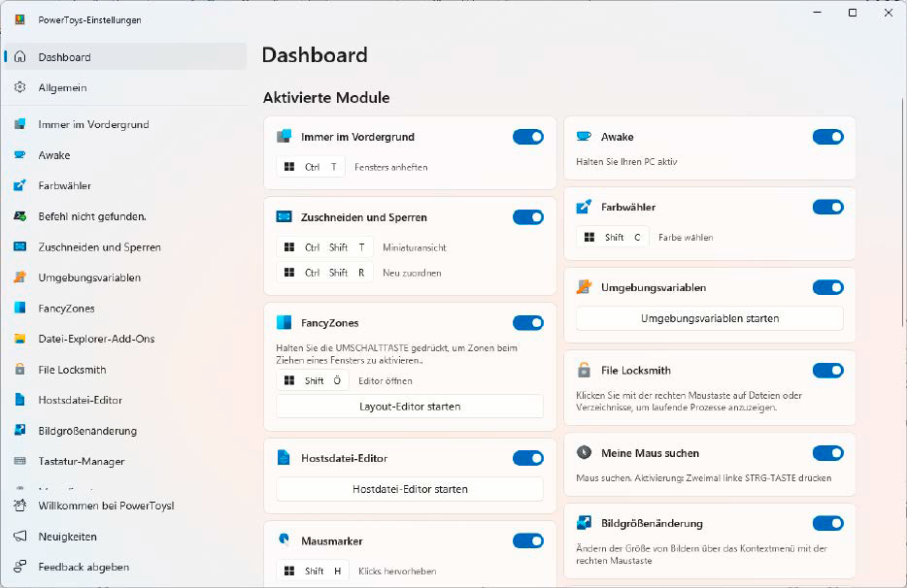
Task: Click the Umgebungsvariablen sidebar icon
Action: [20, 277]
